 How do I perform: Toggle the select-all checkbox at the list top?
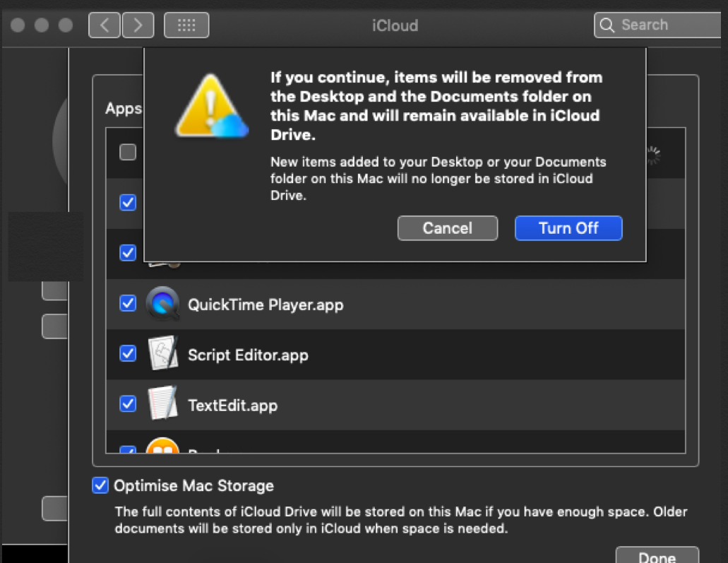pyautogui.click(x=127, y=152)
